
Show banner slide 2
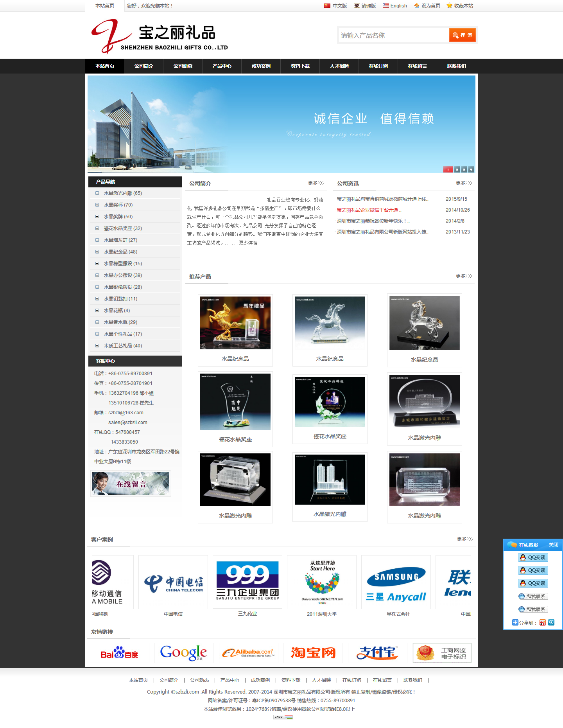tap(457, 169)
